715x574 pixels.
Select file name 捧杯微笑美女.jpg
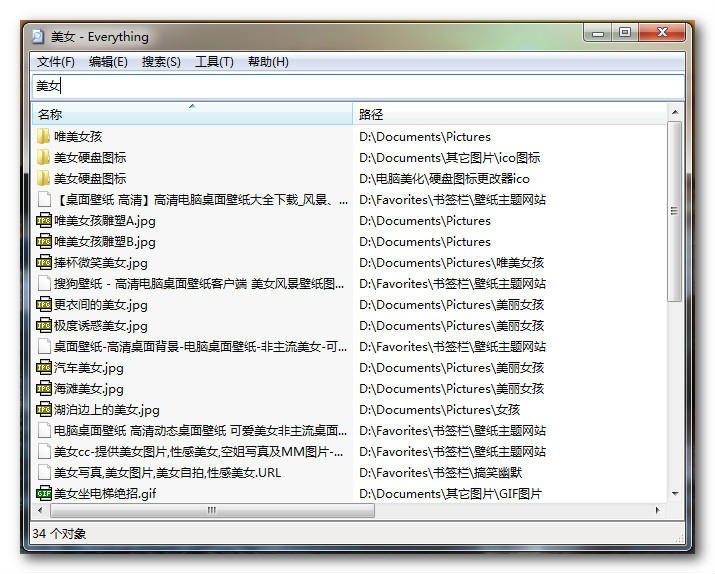pyautogui.click(x=100, y=263)
